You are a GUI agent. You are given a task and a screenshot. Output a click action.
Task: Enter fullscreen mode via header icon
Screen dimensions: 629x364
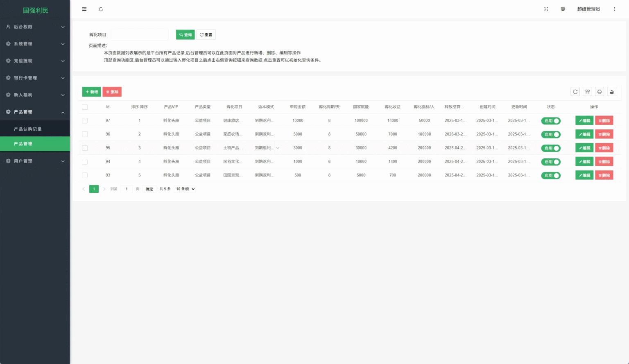click(x=546, y=9)
